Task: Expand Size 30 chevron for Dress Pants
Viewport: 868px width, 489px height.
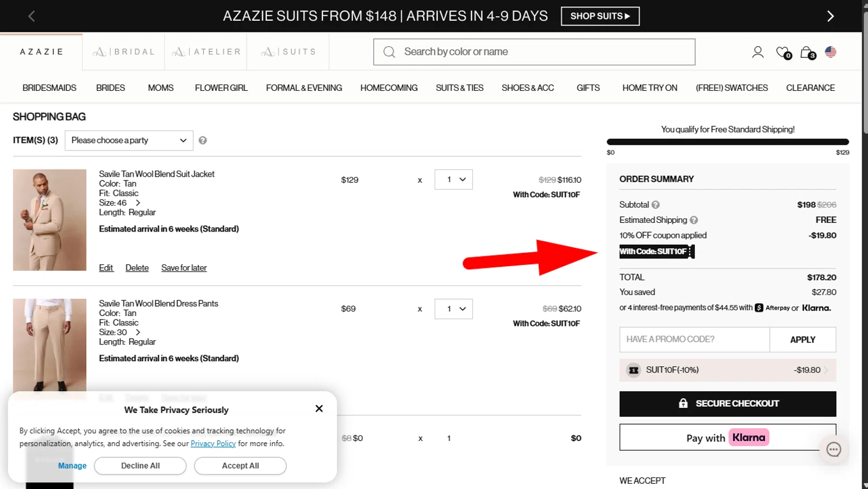Action: pos(138,333)
